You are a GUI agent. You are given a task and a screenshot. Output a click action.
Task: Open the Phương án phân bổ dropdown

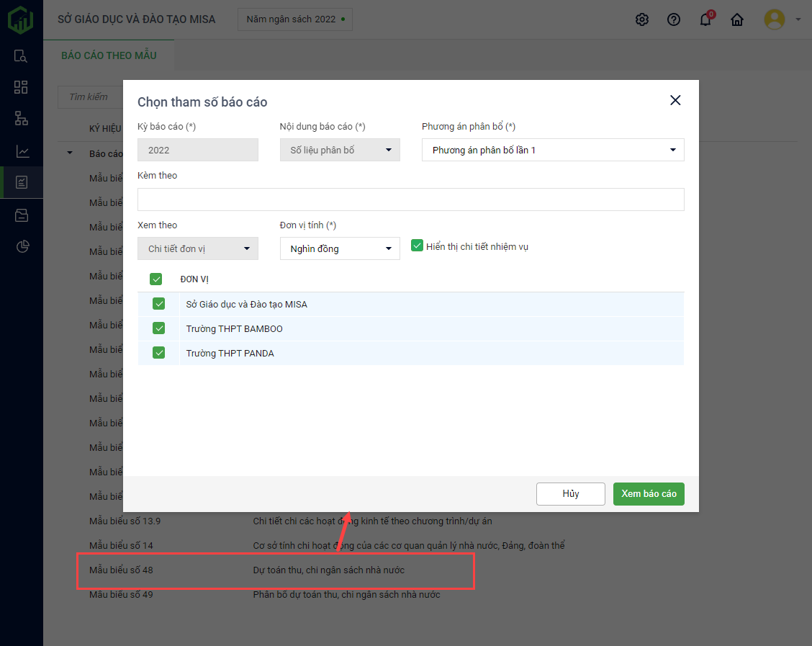point(553,150)
